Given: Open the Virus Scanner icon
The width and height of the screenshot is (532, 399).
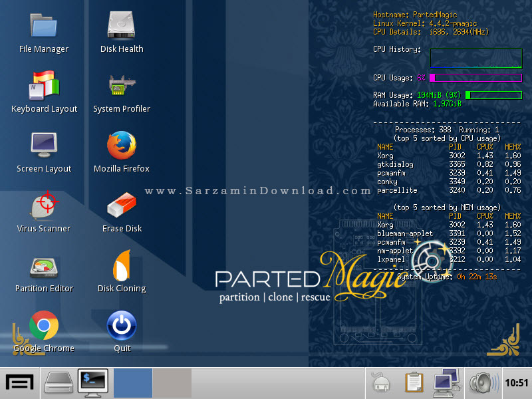Looking at the screenshot, I should (x=44, y=205).
